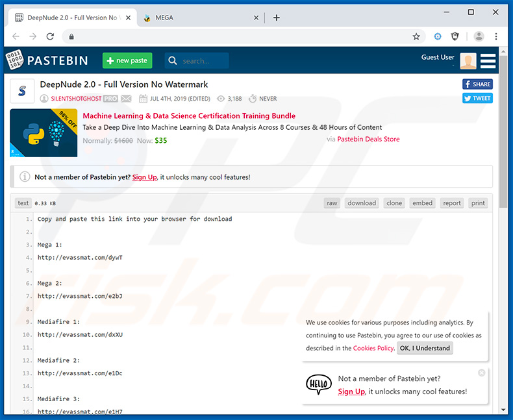Click the browser address bar
513x420 pixels.
pyautogui.click(x=242, y=36)
